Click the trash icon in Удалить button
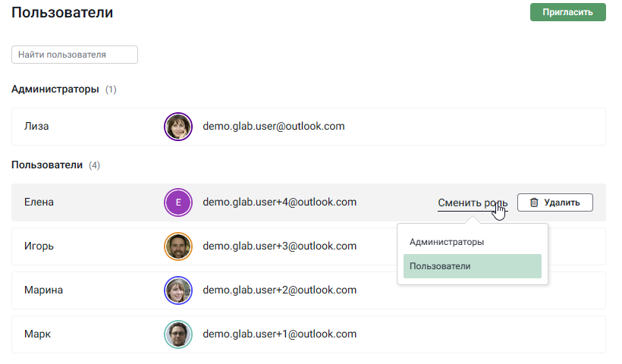622x364 pixels. pyautogui.click(x=534, y=202)
